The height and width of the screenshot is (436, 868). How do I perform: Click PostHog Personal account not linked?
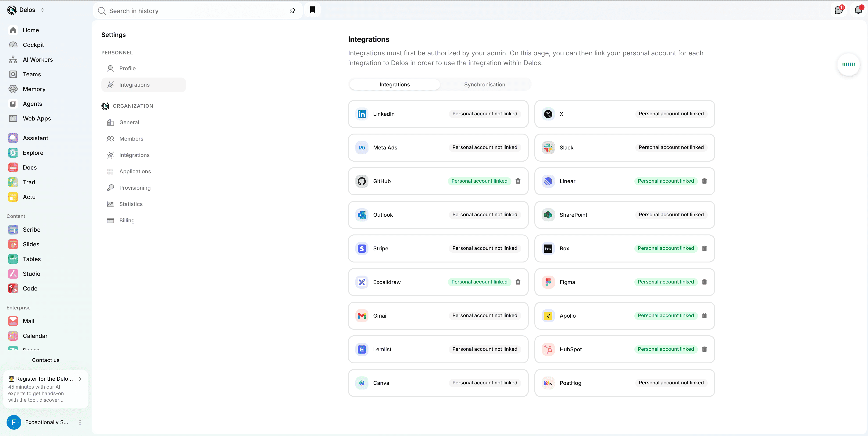671,383
